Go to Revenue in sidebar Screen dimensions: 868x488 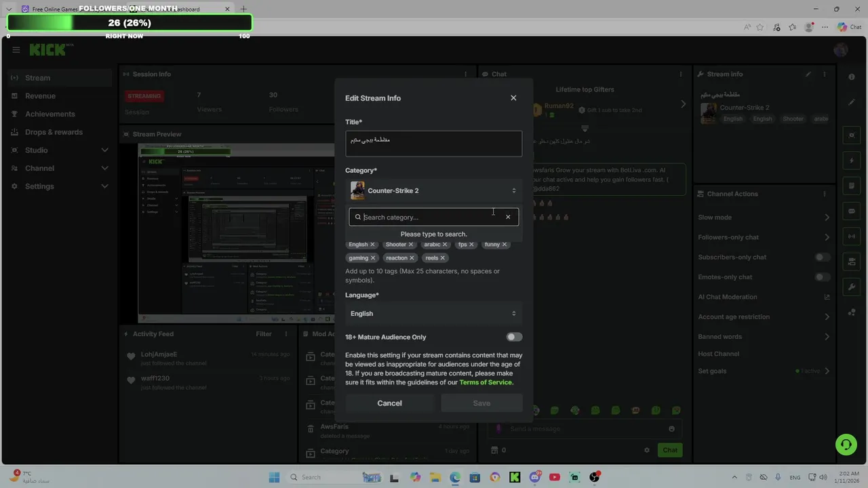click(x=60, y=96)
